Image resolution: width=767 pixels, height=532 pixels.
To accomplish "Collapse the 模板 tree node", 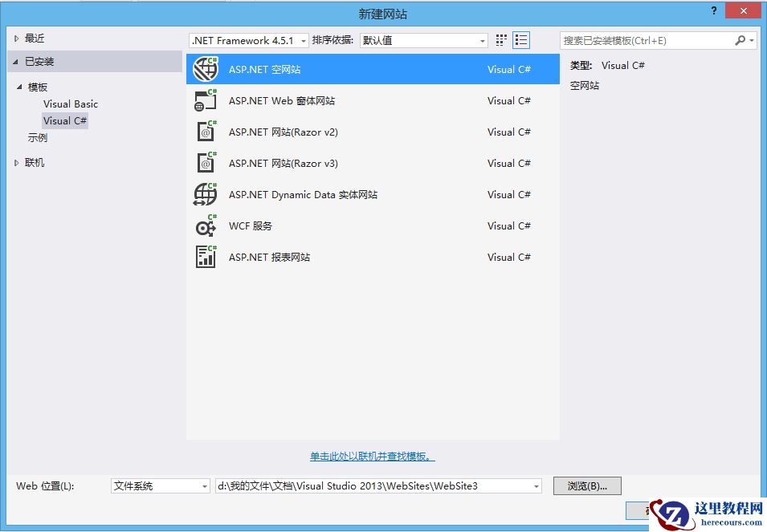I will point(19,87).
